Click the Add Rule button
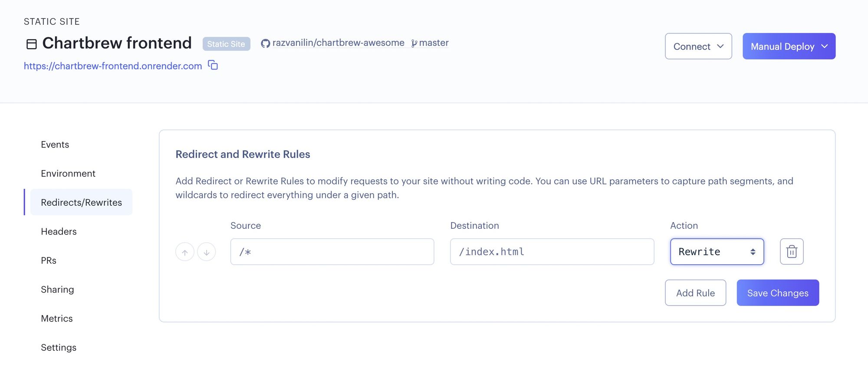This screenshot has width=868, height=385. point(695,293)
